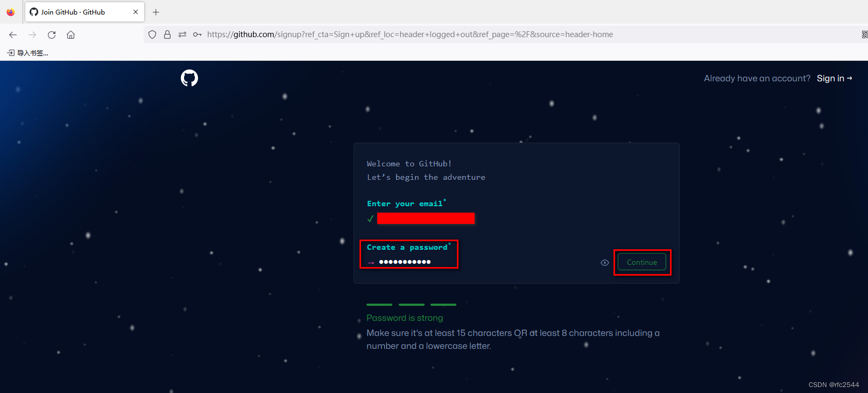868x393 pixels.
Task: Open the browser home page icon
Action: 70,34
